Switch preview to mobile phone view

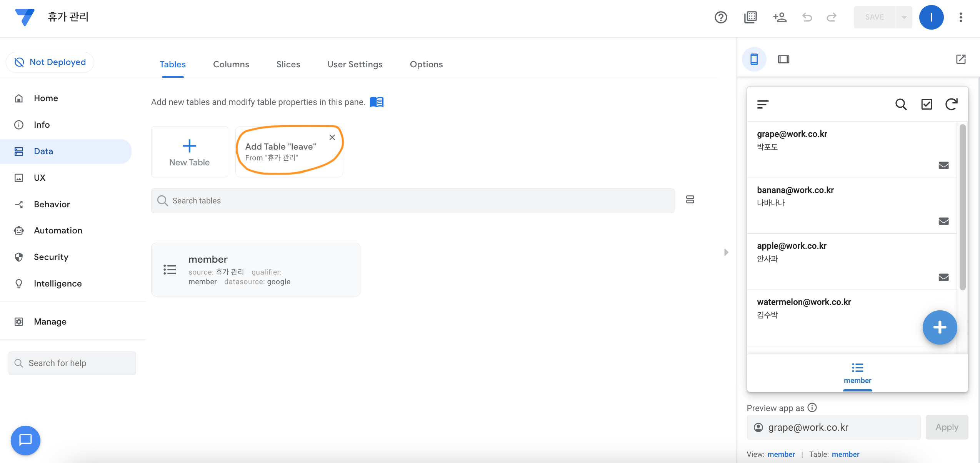click(x=754, y=59)
